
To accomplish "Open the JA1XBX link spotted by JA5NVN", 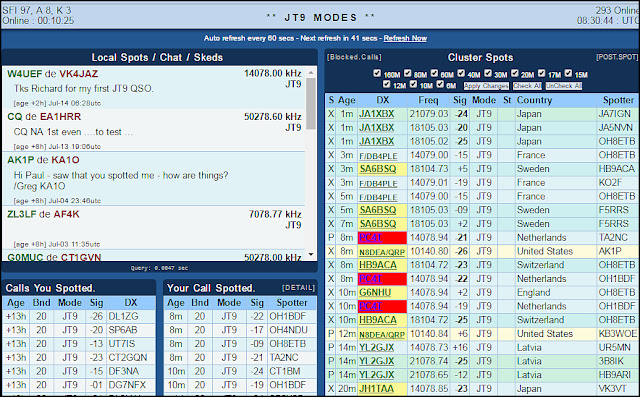I will coord(376,128).
